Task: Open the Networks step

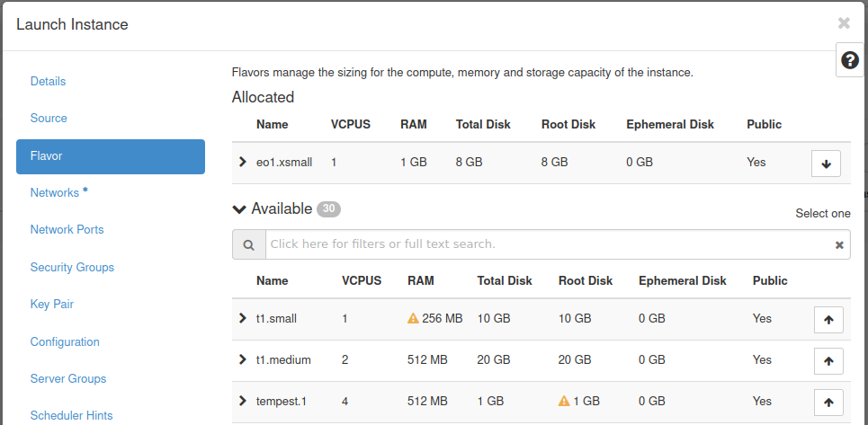Action: [55, 193]
